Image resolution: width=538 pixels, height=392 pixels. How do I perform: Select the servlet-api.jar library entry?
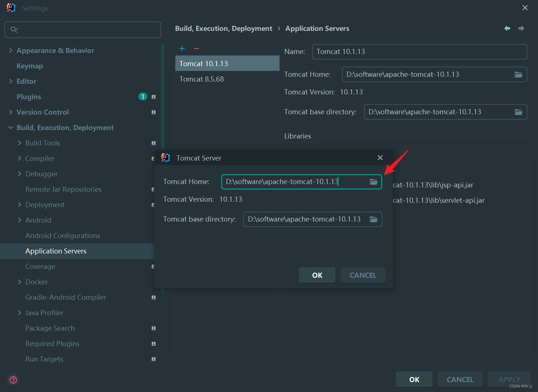click(438, 200)
